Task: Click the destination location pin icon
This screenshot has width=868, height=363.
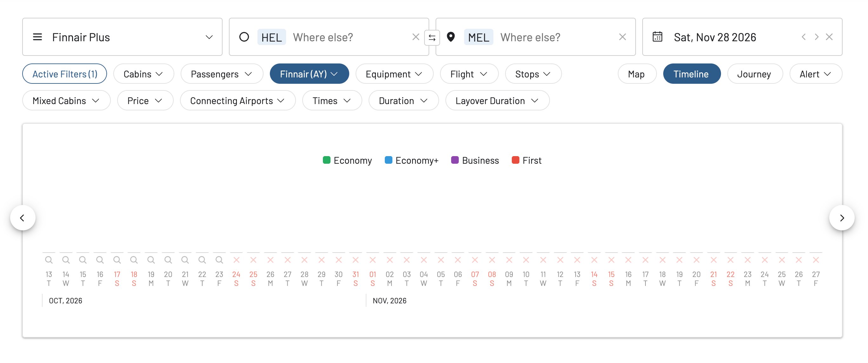Action: [451, 37]
